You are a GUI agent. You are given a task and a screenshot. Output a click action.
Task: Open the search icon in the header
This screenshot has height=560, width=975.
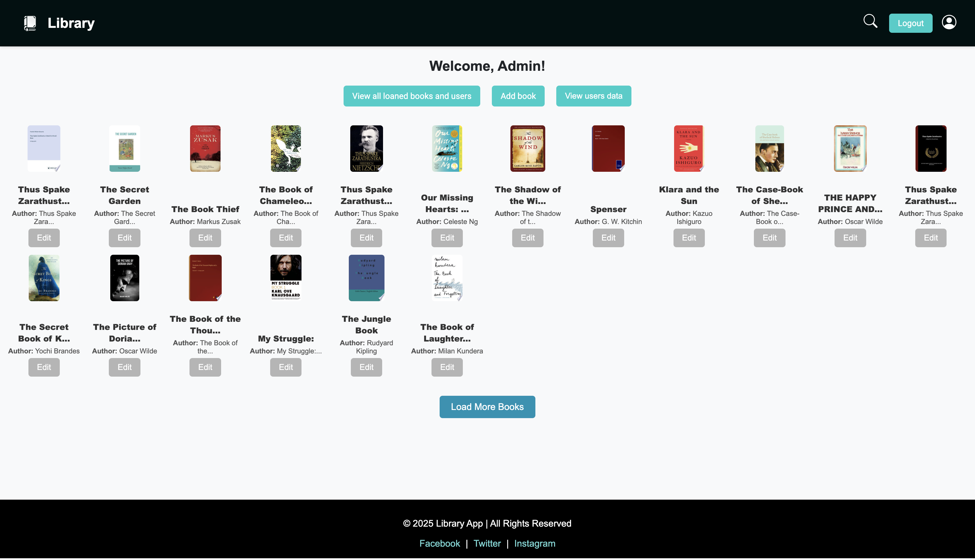870,21
